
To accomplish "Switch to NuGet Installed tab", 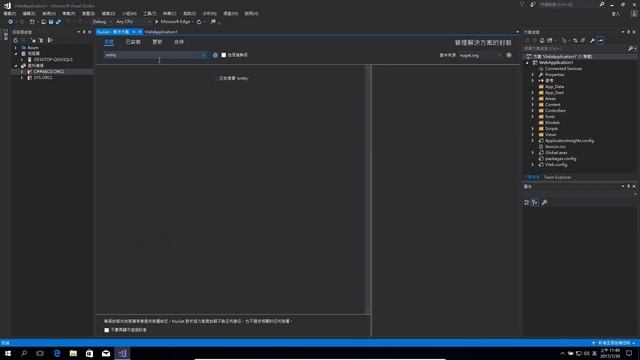I will click(133, 42).
